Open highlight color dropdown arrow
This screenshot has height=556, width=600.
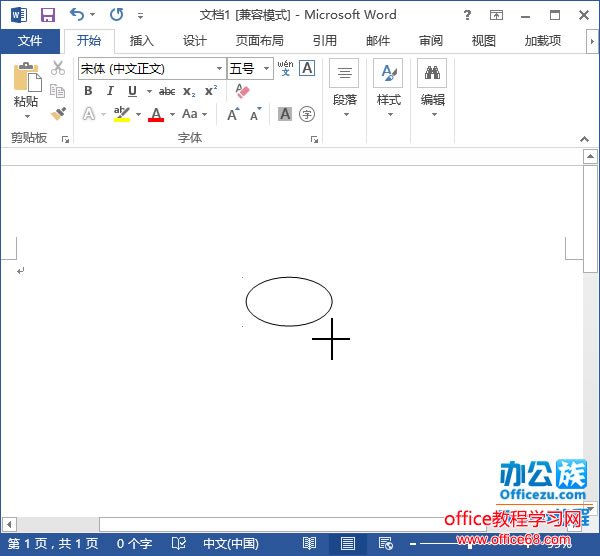pos(139,114)
